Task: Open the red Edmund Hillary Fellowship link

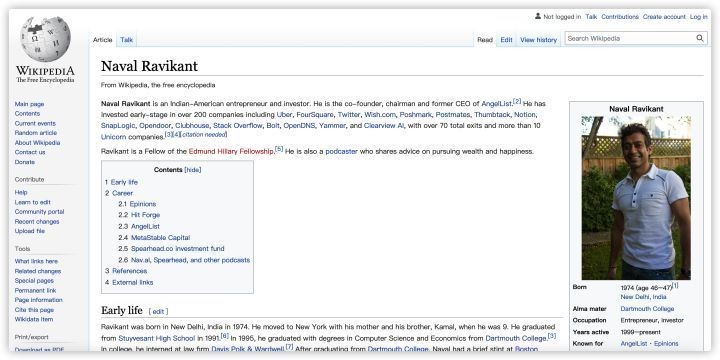Action: 231,152
